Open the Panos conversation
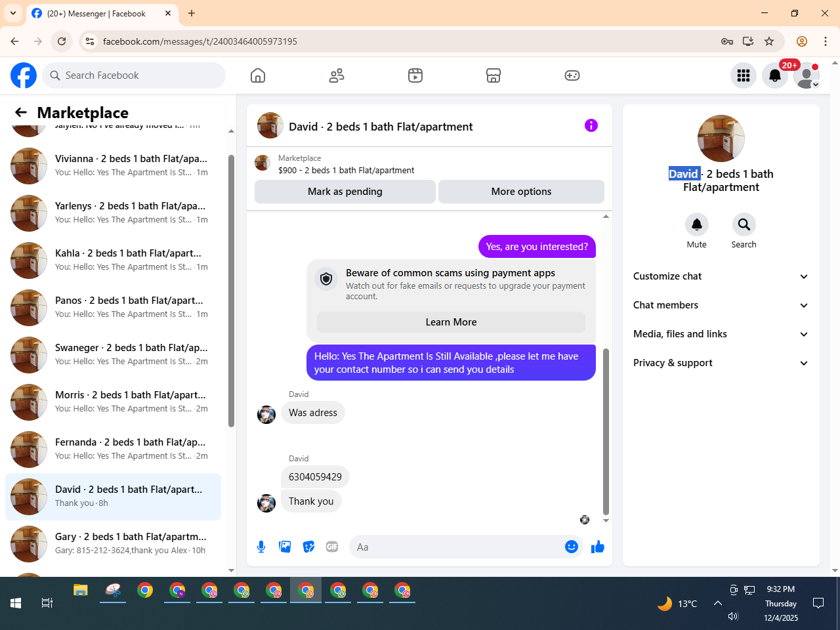 pyautogui.click(x=113, y=308)
